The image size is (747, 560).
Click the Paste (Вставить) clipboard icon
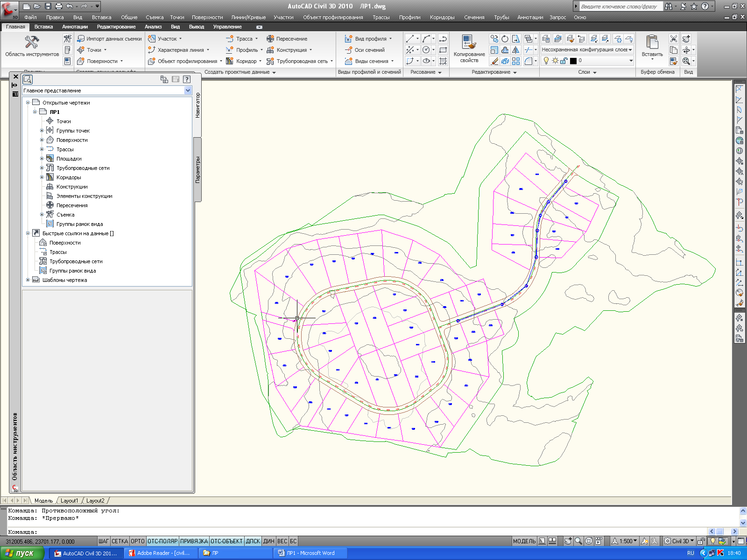[652, 42]
